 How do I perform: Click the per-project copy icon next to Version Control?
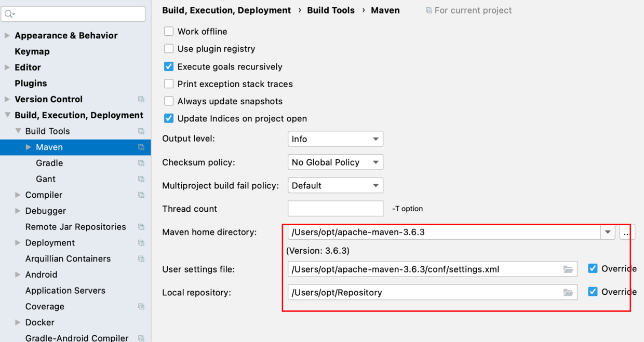[141, 99]
